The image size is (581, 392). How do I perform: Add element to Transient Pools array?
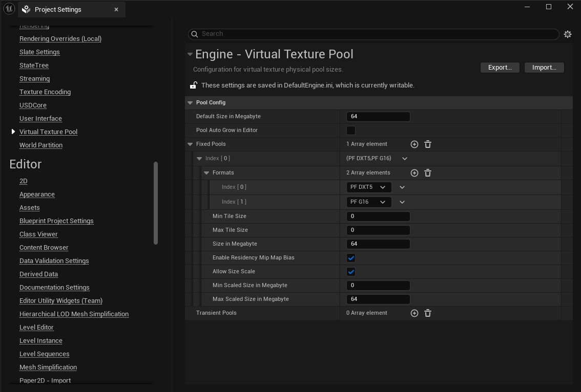[x=414, y=313]
